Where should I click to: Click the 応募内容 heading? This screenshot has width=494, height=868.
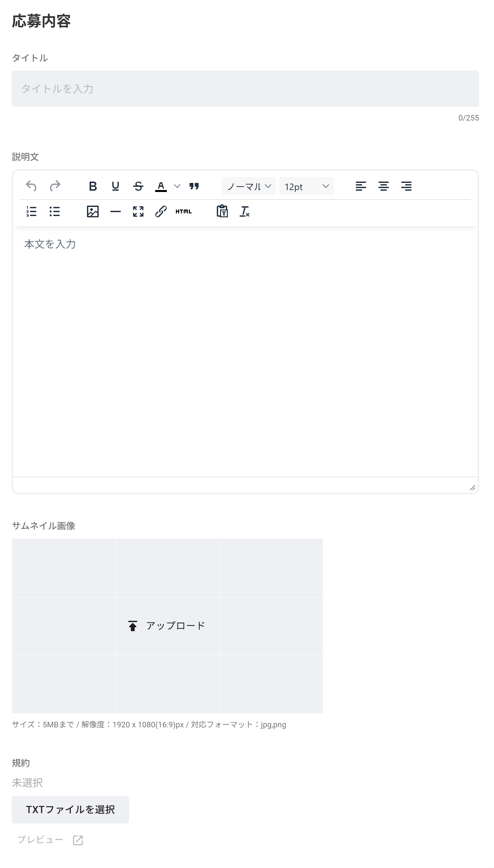[41, 21]
